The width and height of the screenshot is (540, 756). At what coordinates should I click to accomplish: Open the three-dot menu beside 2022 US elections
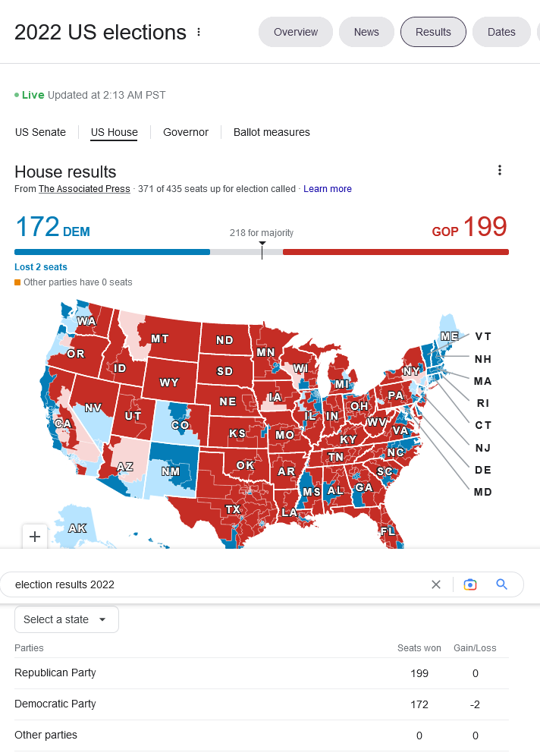click(199, 32)
